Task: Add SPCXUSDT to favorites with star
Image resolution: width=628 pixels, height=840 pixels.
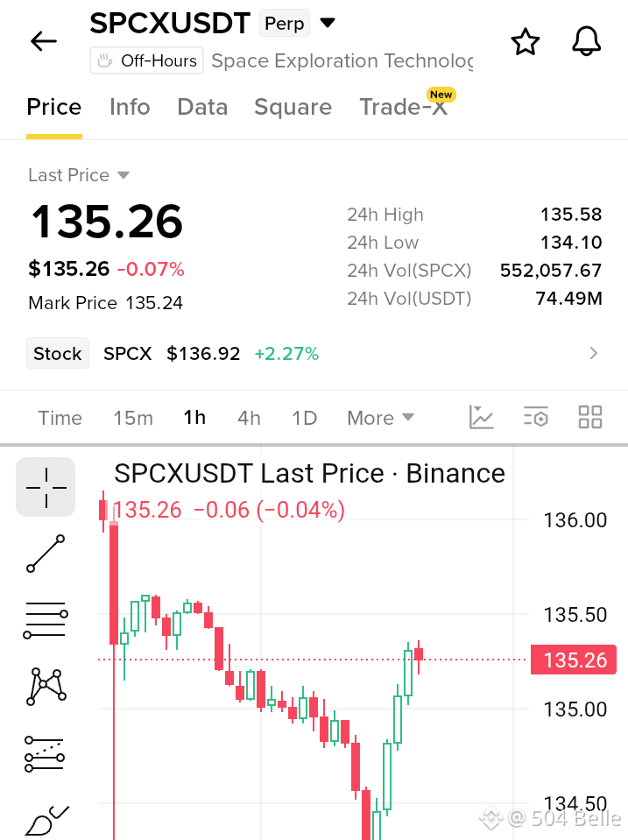Action: click(x=526, y=42)
